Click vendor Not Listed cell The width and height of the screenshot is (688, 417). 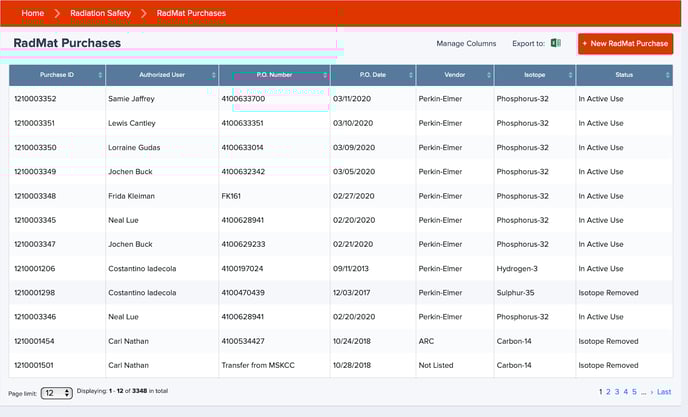pyautogui.click(x=436, y=365)
